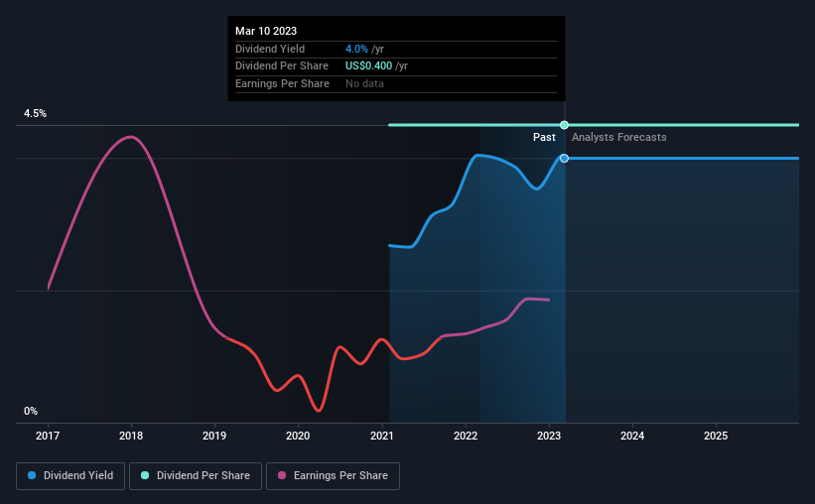Click the 'Analysts Forecasts' label

(619, 137)
